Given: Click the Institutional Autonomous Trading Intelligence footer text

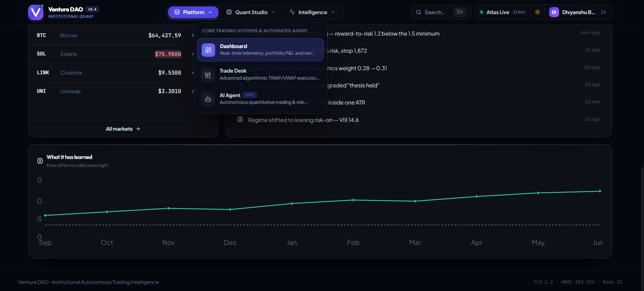Looking at the screenshot, I should pyautogui.click(x=105, y=282).
